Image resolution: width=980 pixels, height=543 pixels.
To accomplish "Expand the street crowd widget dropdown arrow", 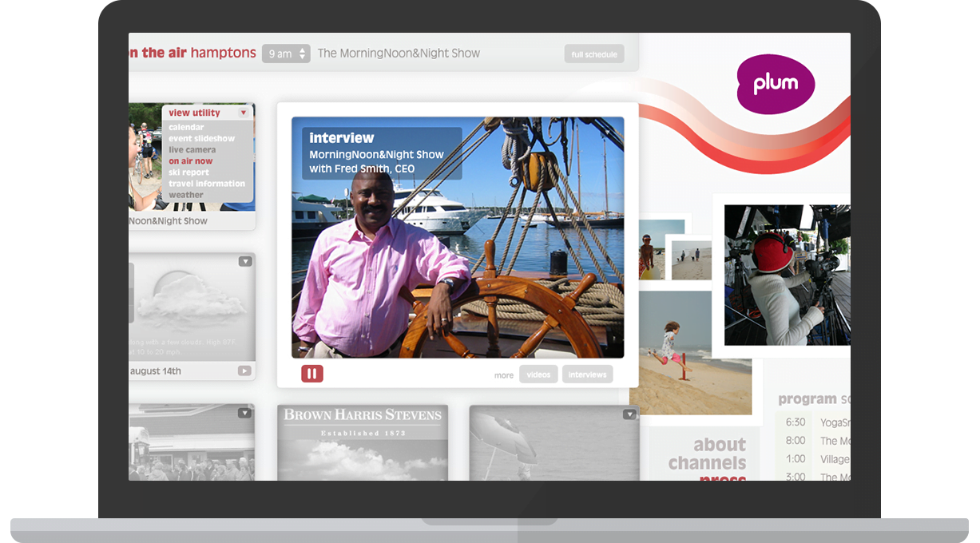I will pos(244,413).
